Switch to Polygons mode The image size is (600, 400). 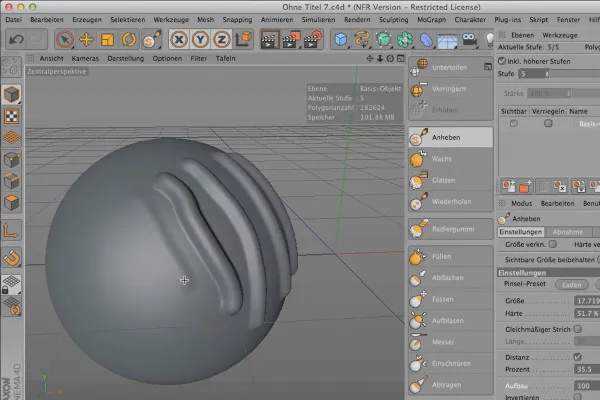pos(11,202)
